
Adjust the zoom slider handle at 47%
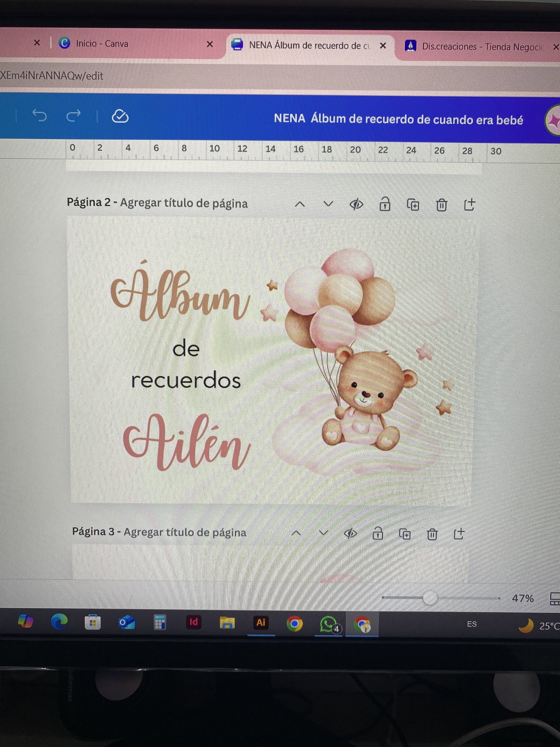[x=430, y=598]
